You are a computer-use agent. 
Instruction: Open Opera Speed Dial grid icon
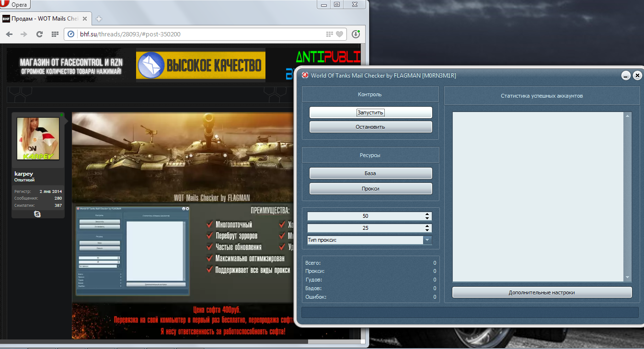click(55, 34)
